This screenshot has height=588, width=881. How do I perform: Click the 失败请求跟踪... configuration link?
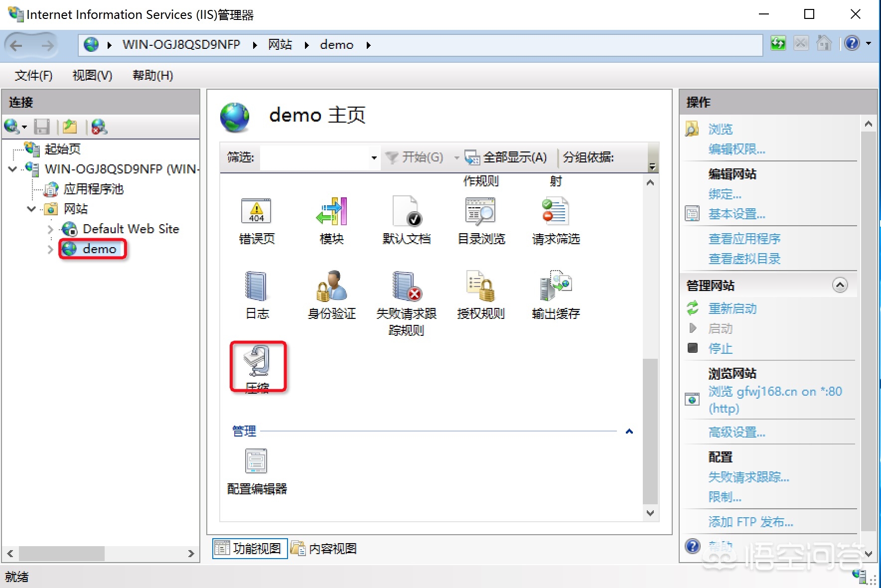tap(749, 477)
